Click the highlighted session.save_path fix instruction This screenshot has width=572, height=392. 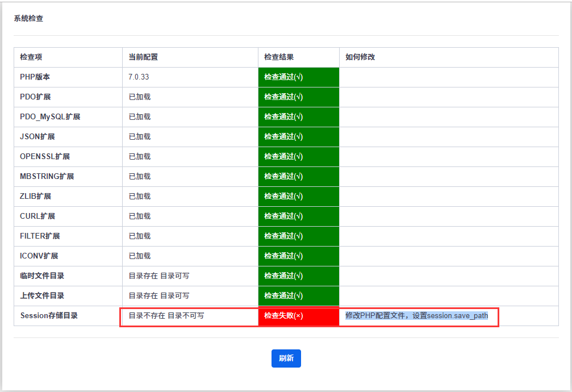point(416,316)
